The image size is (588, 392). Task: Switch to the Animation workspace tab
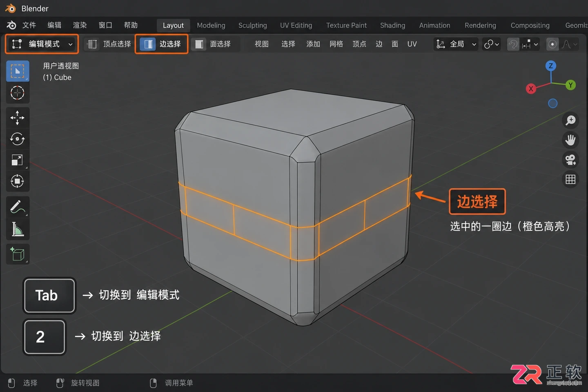point(434,25)
